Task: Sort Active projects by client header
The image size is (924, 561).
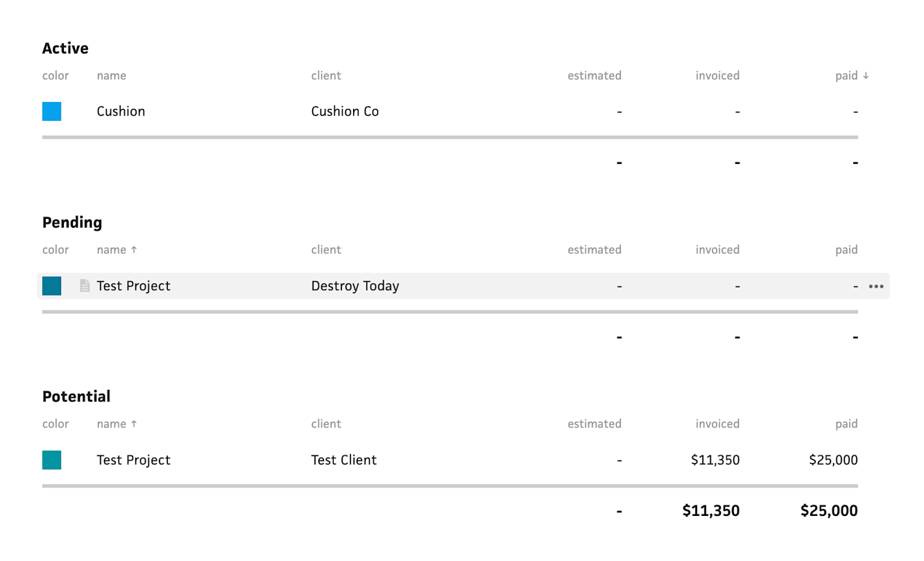Action: coord(326,76)
